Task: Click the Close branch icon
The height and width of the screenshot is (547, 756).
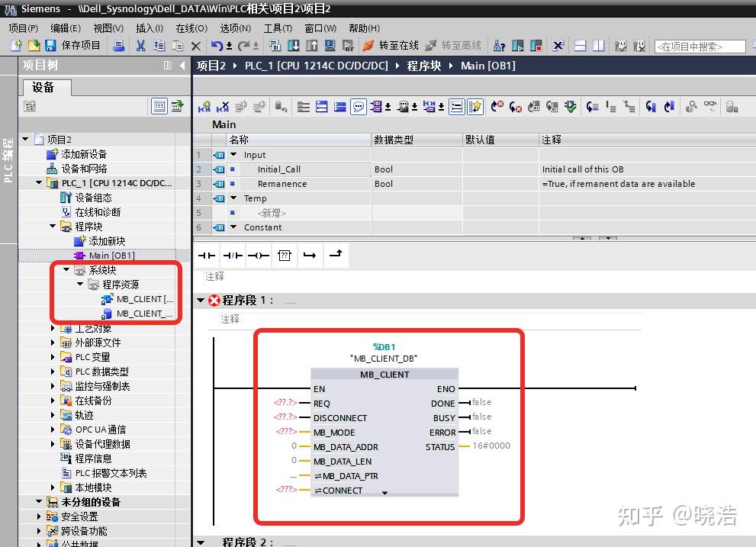Action: pyautogui.click(x=336, y=254)
